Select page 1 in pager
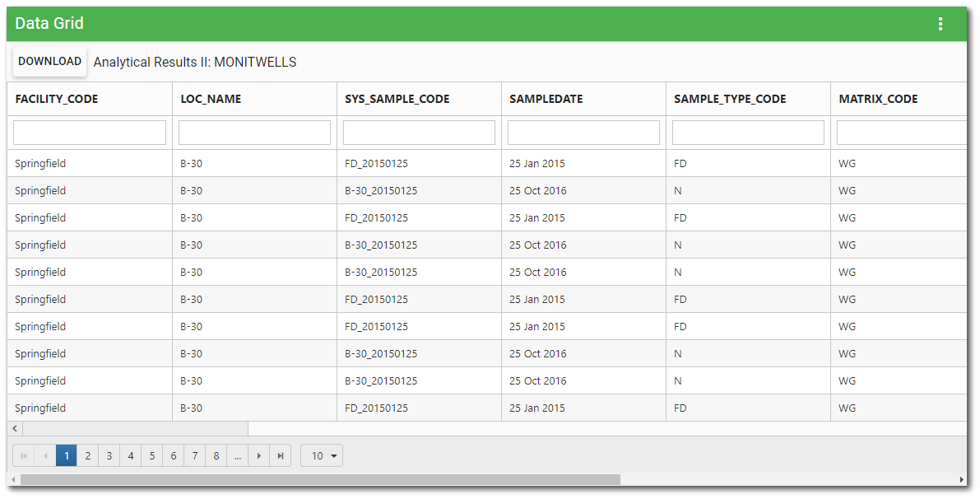The width and height of the screenshot is (980, 499). [67, 456]
